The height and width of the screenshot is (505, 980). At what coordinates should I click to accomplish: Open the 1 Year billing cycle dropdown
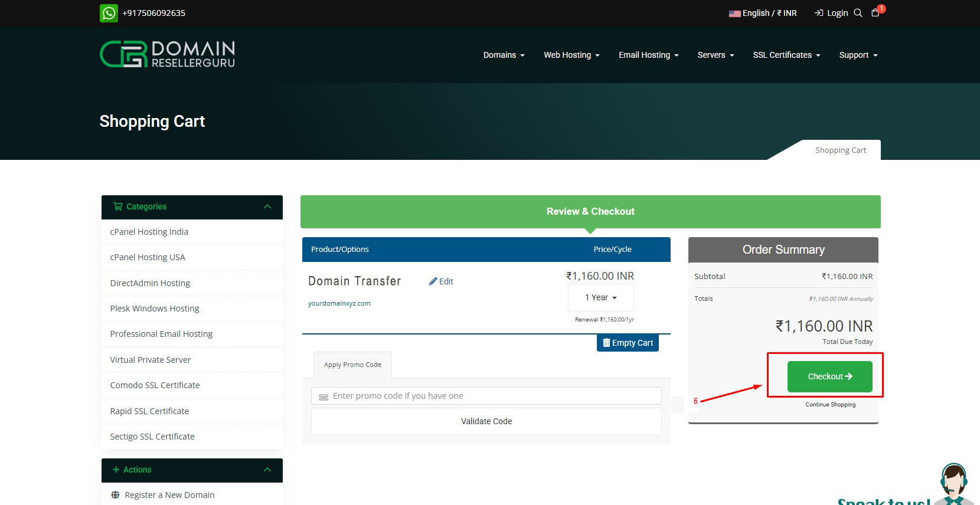click(600, 297)
